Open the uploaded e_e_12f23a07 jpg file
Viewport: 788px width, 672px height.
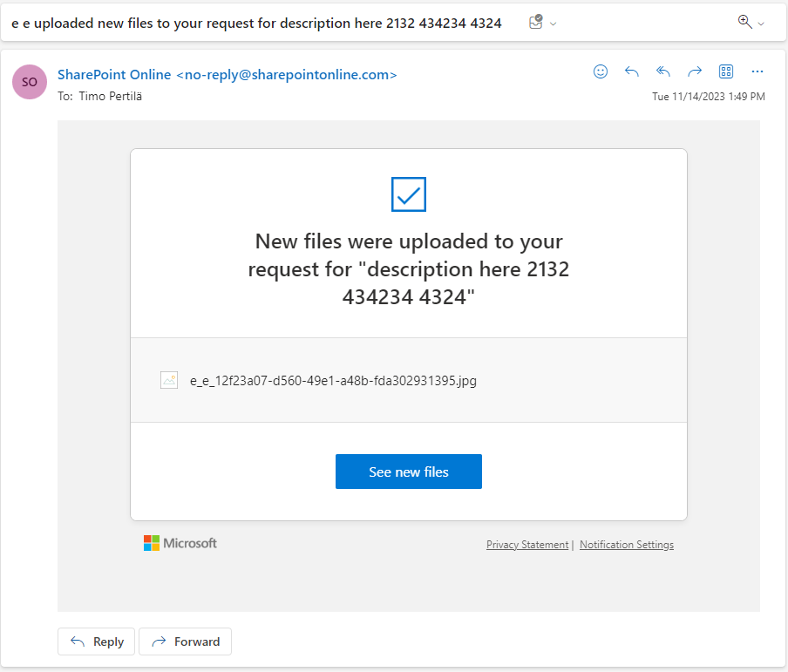point(333,380)
